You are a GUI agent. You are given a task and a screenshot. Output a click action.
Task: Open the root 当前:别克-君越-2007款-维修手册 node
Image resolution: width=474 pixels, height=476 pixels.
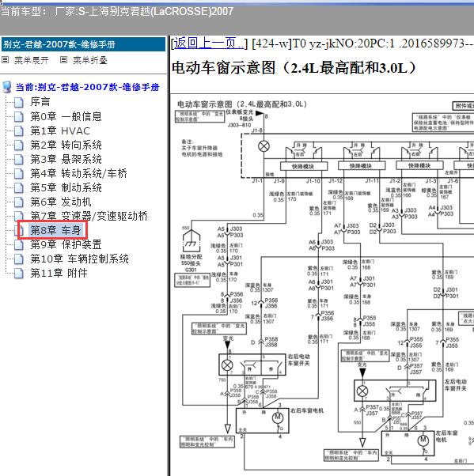tap(88, 87)
